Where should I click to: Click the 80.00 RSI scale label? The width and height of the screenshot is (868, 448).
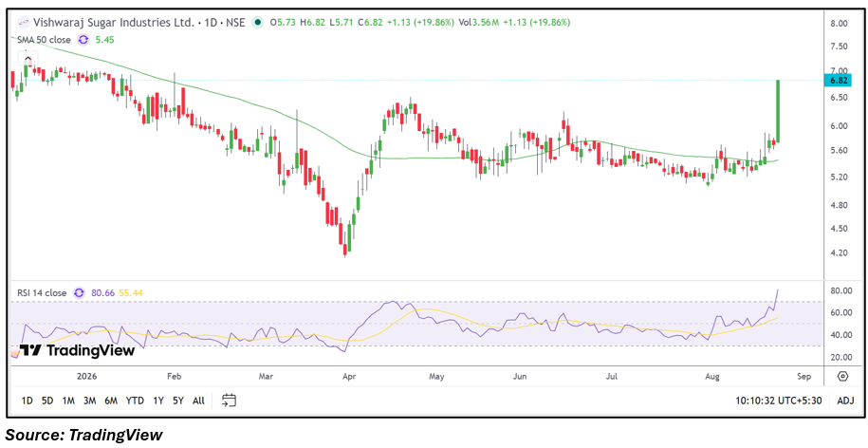tap(840, 290)
